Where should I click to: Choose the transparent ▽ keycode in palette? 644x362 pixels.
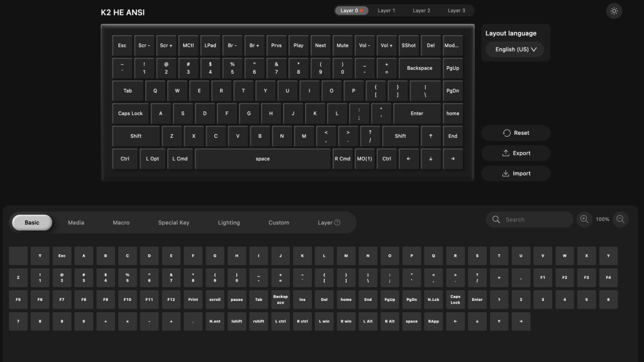[40, 256]
